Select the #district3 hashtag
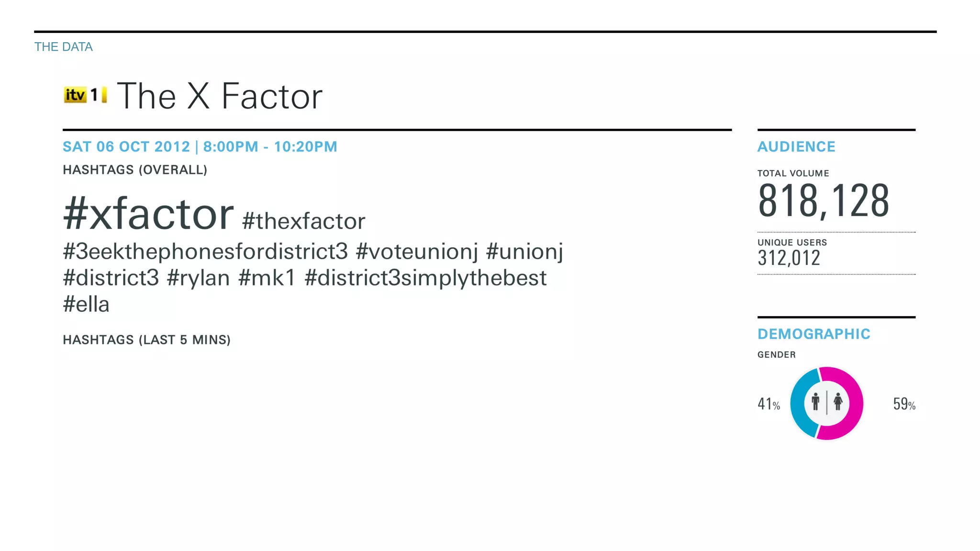Viewport: 980px width, 551px height. (111, 278)
